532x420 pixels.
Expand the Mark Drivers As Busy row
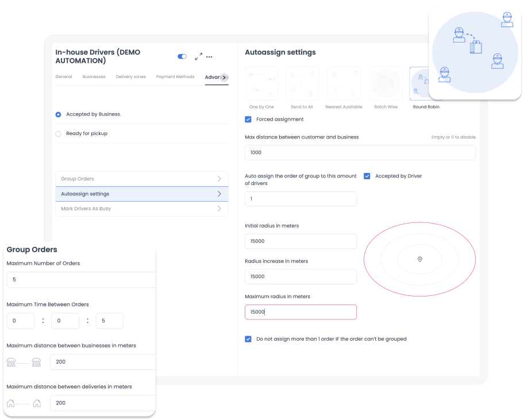141,209
